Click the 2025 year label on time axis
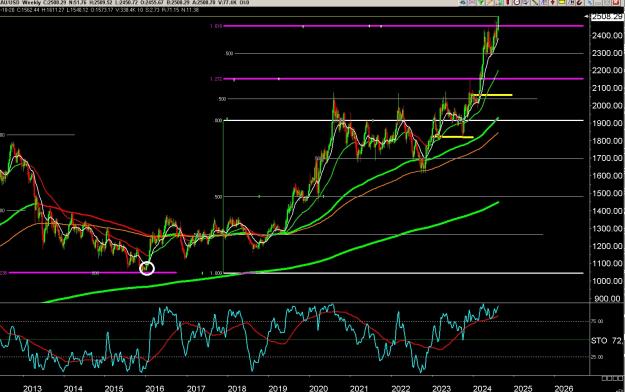Screen dimensions: 625x392 tap(523, 388)
